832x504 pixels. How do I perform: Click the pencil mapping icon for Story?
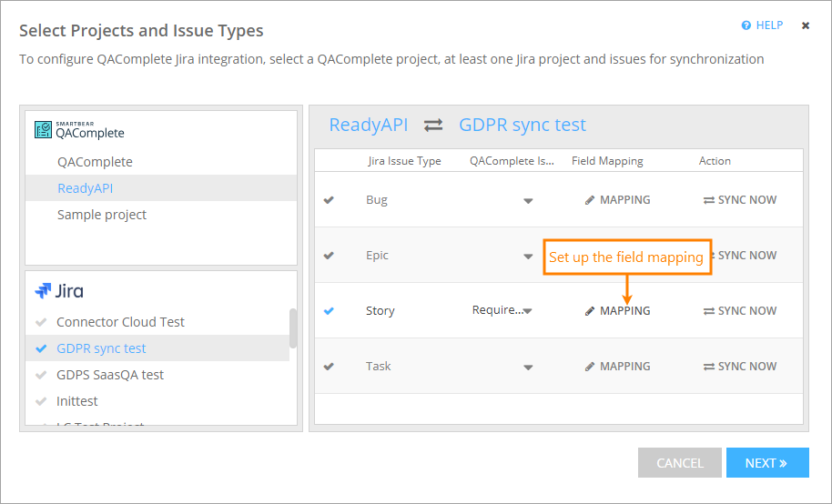[x=590, y=311]
